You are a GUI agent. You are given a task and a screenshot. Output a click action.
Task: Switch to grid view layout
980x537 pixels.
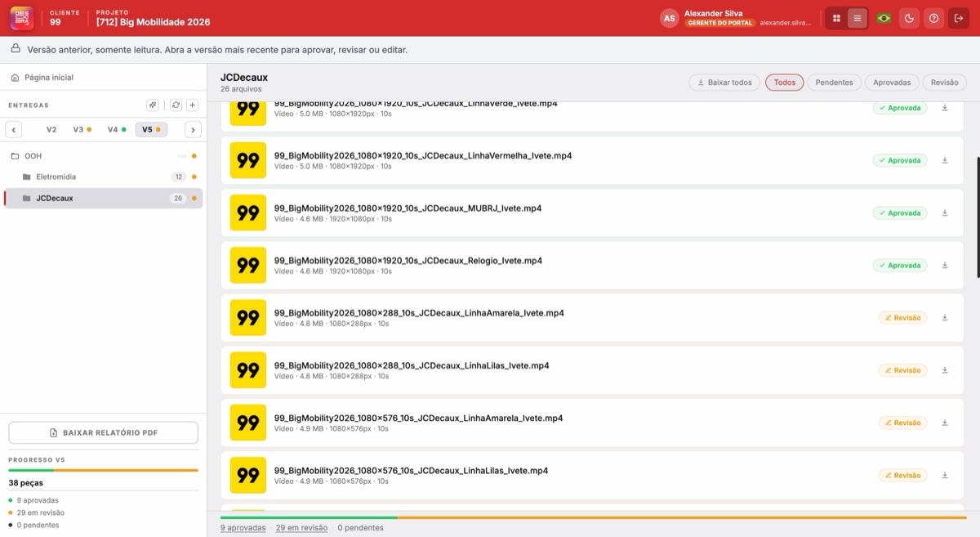[836, 18]
